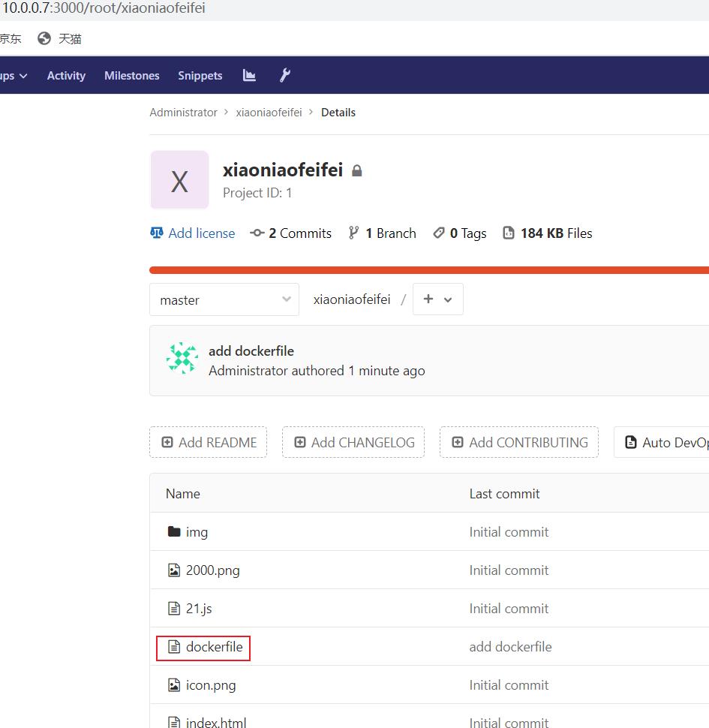Image resolution: width=709 pixels, height=728 pixels.
Task: Expand the Groups menu chevron
Action: (23, 76)
